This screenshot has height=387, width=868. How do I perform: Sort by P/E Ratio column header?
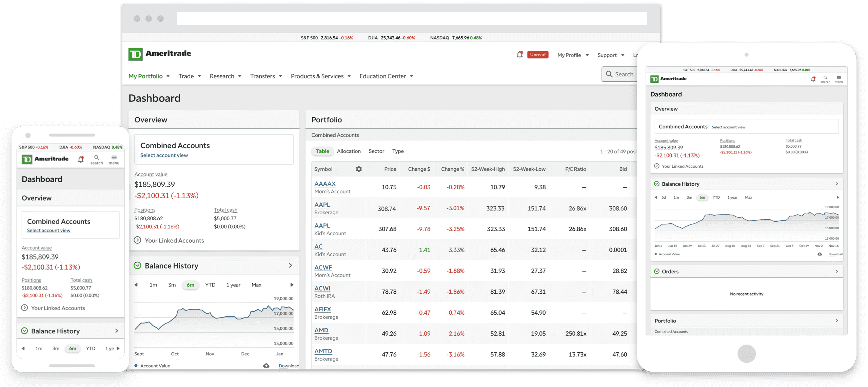(575, 169)
